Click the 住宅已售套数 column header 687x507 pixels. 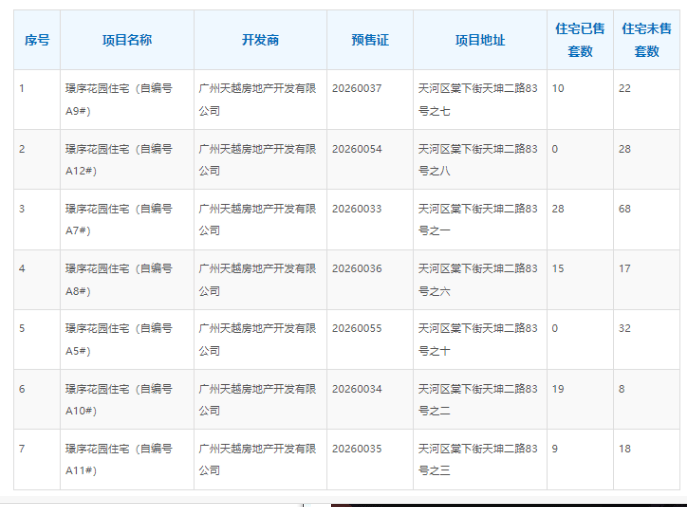(x=580, y=40)
